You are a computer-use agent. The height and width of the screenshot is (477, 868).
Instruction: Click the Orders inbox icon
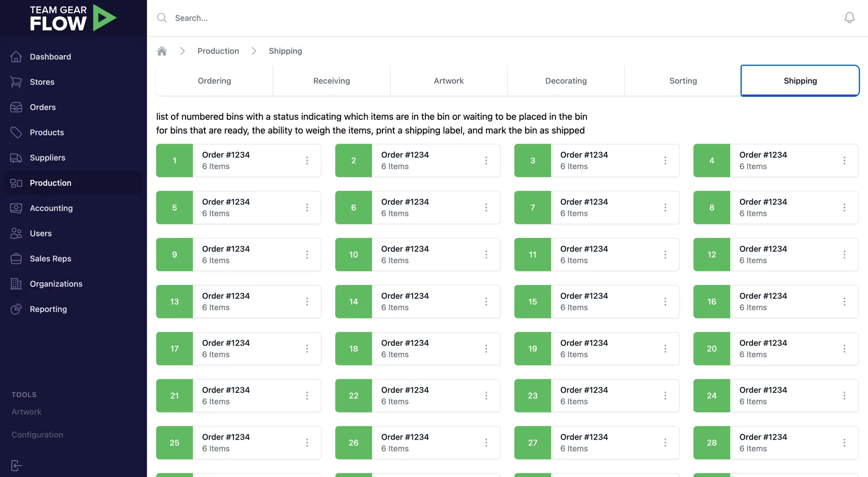pyautogui.click(x=16, y=107)
